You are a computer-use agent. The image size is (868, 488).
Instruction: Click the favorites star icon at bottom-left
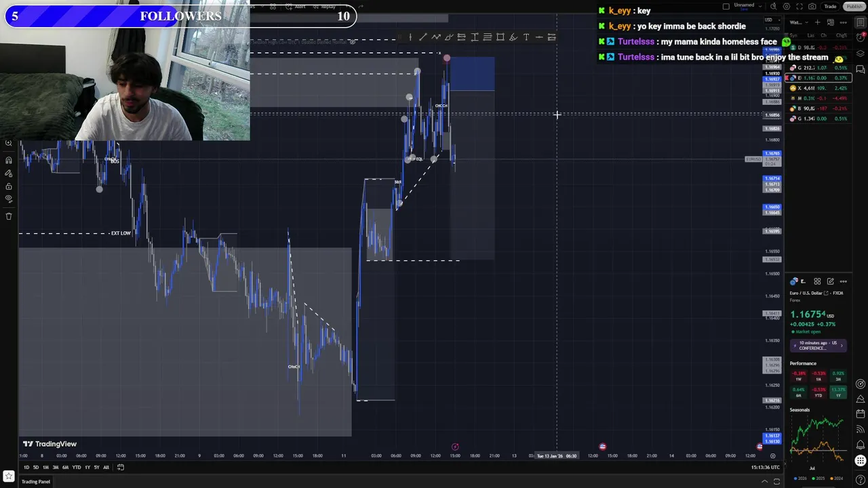point(9,476)
